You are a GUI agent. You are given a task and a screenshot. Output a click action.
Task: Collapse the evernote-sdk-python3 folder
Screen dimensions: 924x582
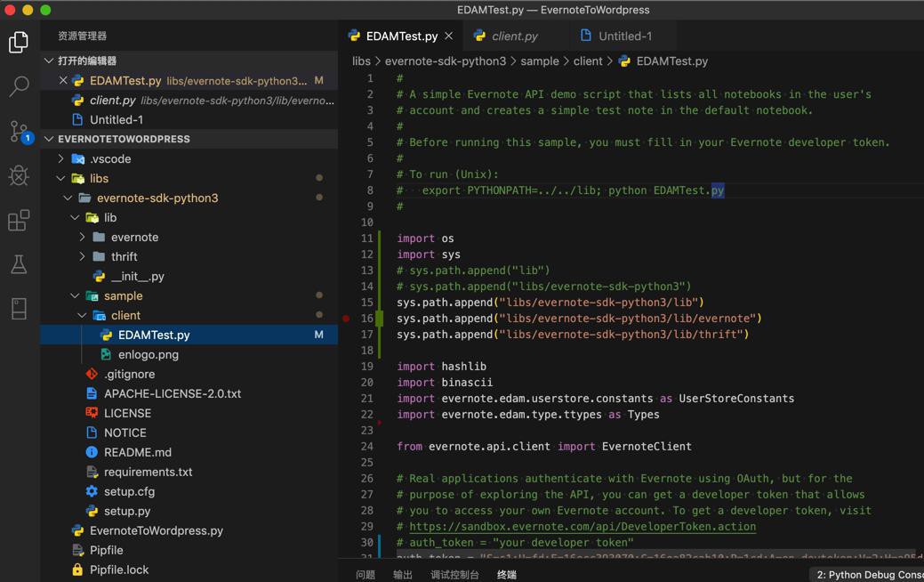(x=68, y=198)
